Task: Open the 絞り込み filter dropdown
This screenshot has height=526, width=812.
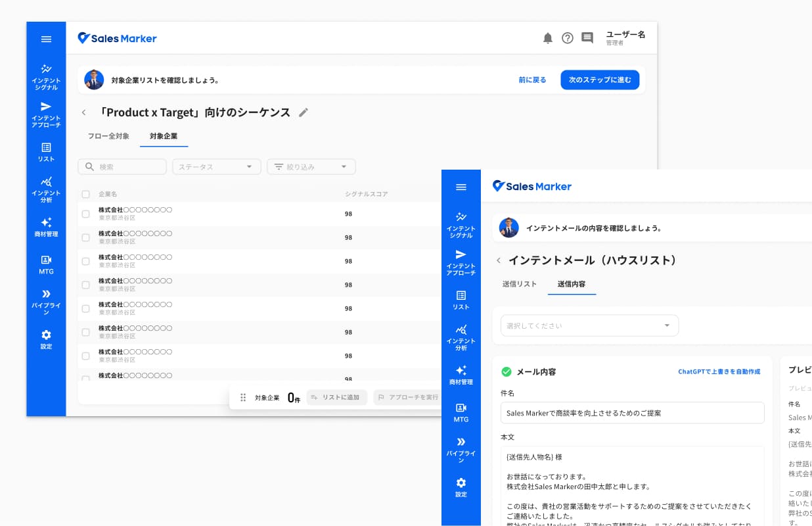Action: pos(311,167)
